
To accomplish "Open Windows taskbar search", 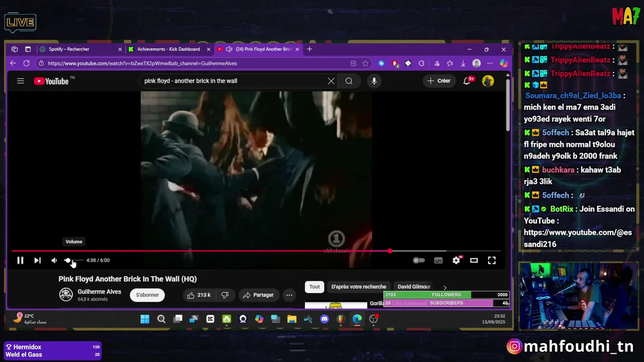I will 162,319.
